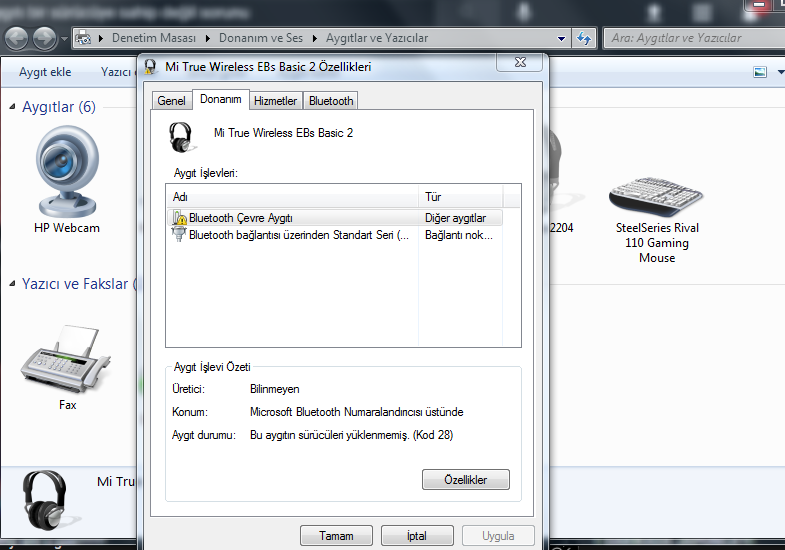Click the Ara: Aygıtlar ve Yazıcılar search field

[x=695, y=38]
